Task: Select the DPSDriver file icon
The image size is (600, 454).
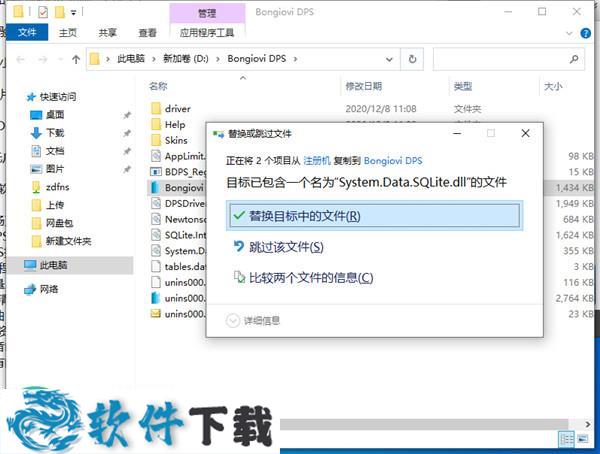Action: (156, 203)
